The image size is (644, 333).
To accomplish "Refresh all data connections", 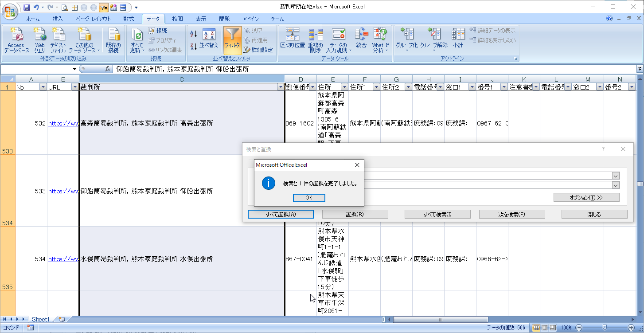I will pos(137,40).
